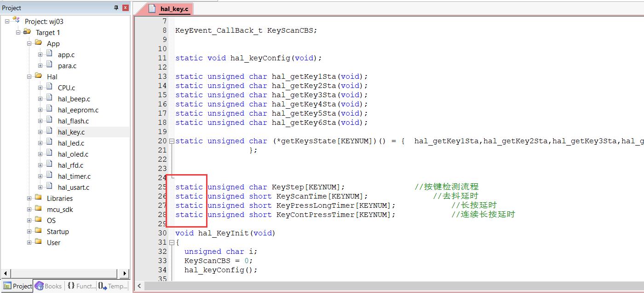Switch to the Project panel tab
The image size is (644, 293).
17,286
